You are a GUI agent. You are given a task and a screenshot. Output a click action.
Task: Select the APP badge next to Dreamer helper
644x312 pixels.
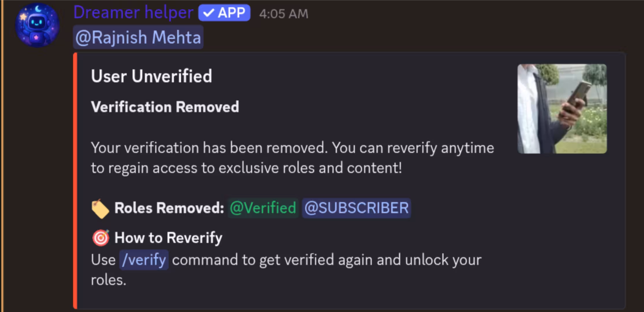click(224, 12)
